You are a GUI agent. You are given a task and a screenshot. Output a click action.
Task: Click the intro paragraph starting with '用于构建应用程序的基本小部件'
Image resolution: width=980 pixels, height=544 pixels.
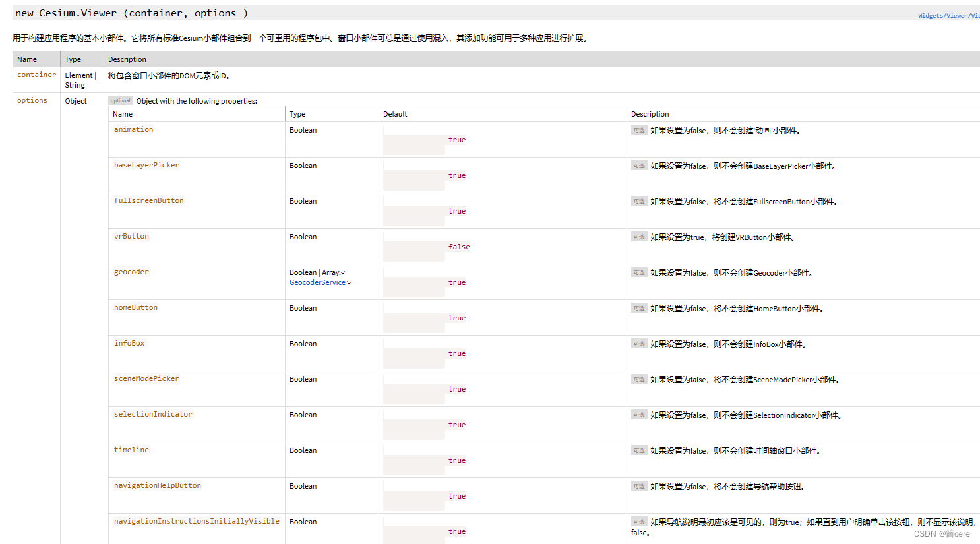[300, 38]
